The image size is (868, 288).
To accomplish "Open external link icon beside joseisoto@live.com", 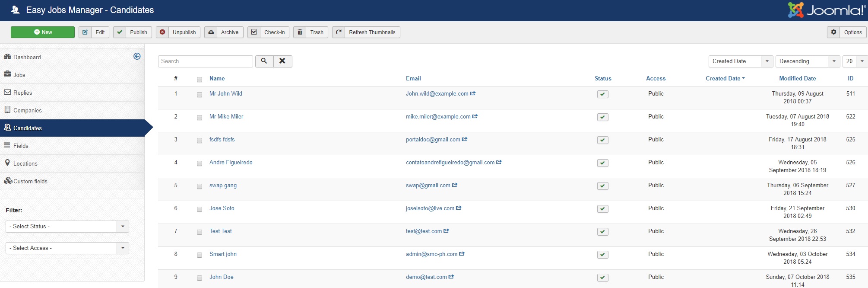I will coord(459,208).
